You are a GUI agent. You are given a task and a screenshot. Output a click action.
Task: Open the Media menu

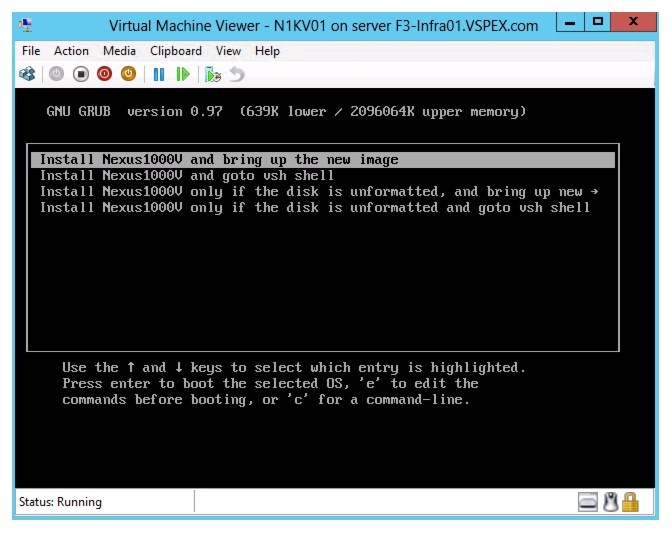pyautogui.click(x=119, y=51)
